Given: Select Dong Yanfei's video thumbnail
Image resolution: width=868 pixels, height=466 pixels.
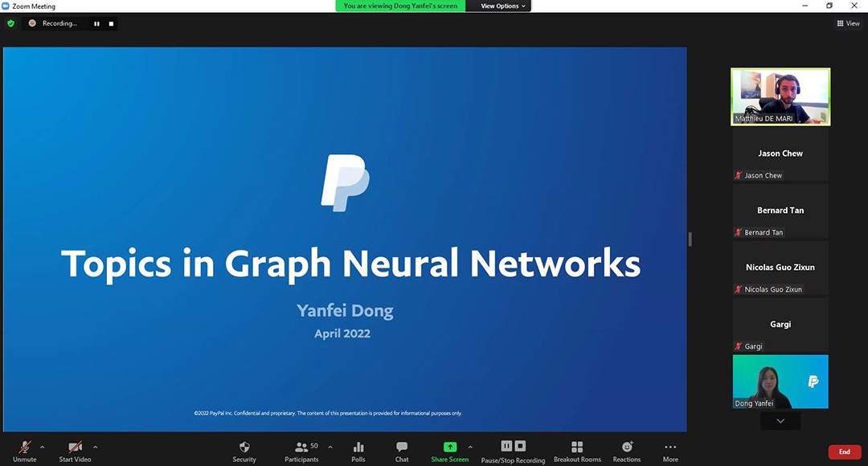Looking at the screenshot, I should [780, 382].
